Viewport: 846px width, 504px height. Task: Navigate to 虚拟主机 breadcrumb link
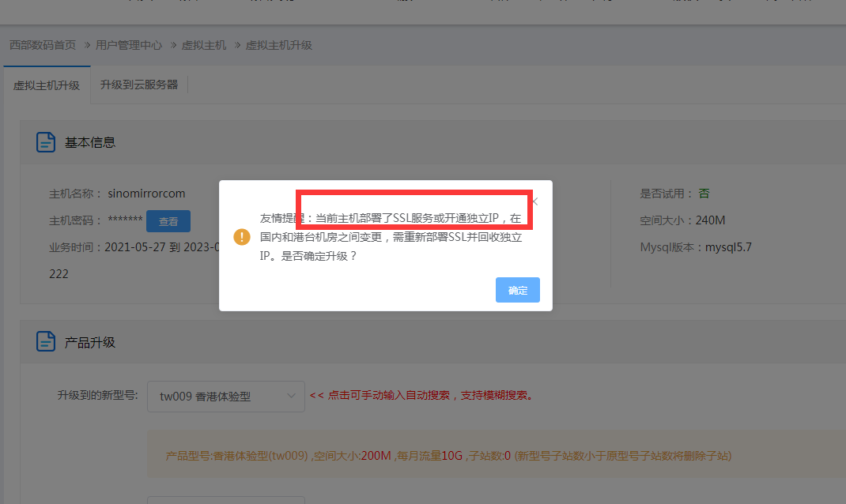(x=204, y=46)
